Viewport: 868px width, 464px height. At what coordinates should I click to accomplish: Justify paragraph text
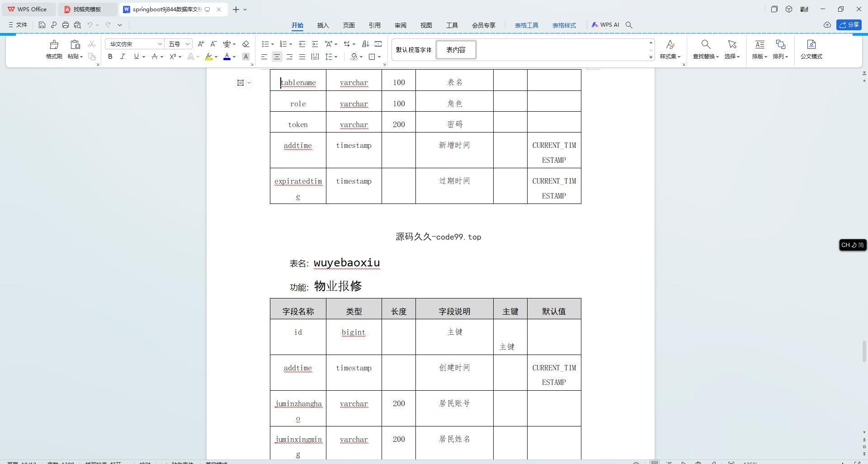pos(302,57)
